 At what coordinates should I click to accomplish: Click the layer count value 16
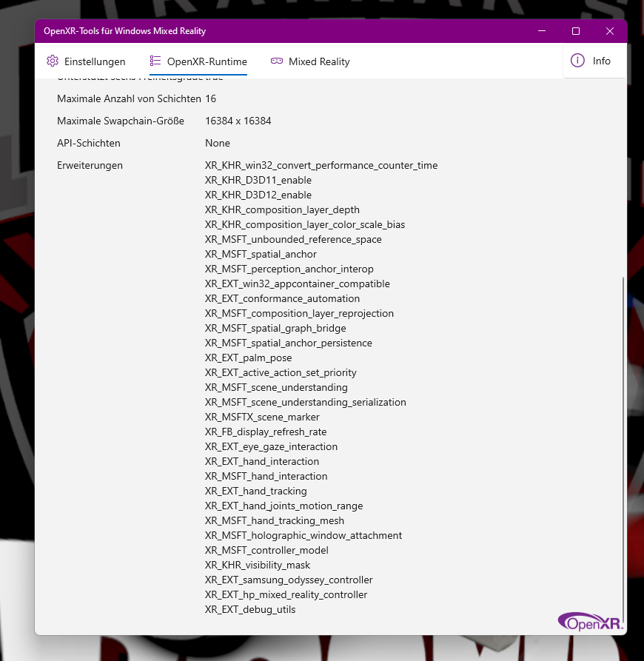point(211,98)
